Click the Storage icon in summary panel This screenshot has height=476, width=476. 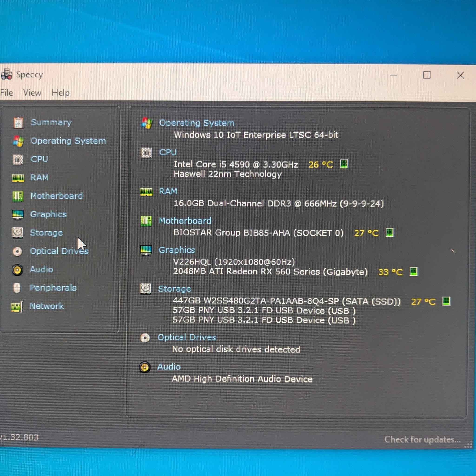pyautogui.click(x=145, y=289)
